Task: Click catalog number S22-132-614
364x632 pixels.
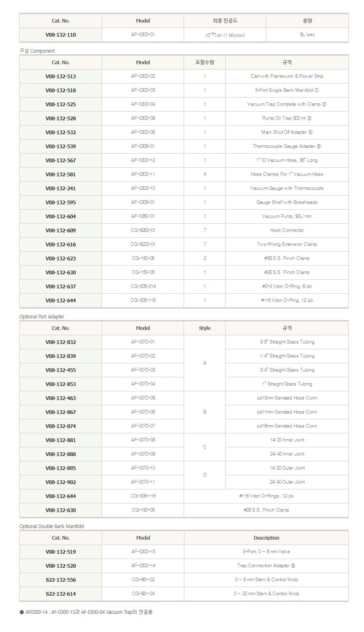Action: click(61, 594)
